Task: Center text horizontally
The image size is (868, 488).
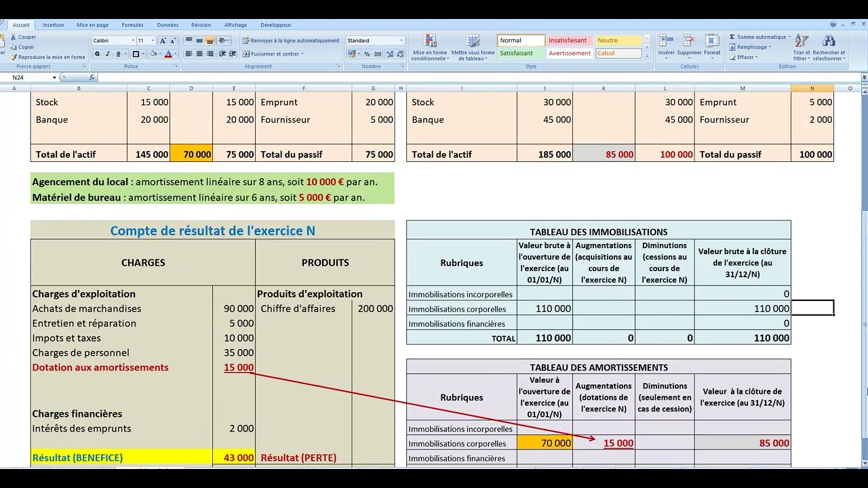Action: 199,54
